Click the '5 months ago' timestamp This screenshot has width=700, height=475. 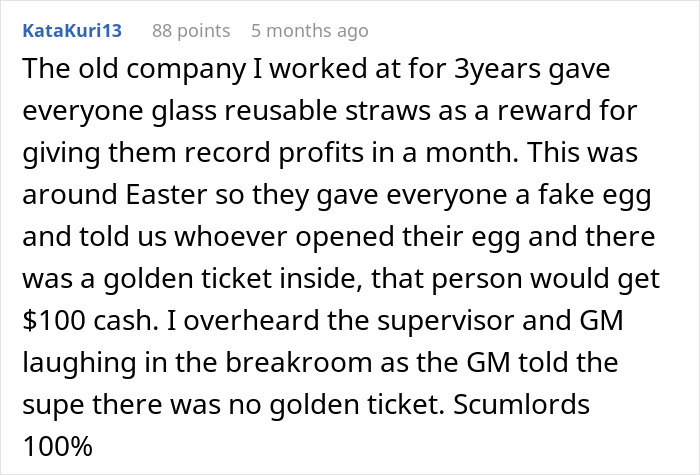click(x=309, y=31)
